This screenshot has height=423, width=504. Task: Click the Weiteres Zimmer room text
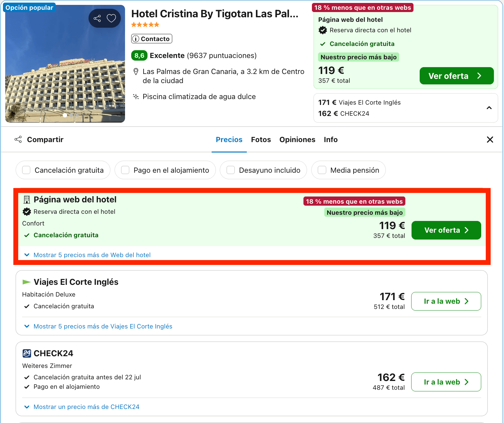coord(47,366)
